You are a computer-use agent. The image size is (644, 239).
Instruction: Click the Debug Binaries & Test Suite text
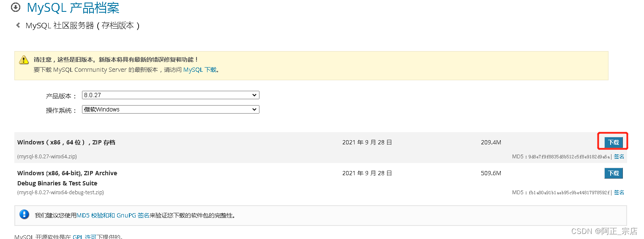coord(57,183)
